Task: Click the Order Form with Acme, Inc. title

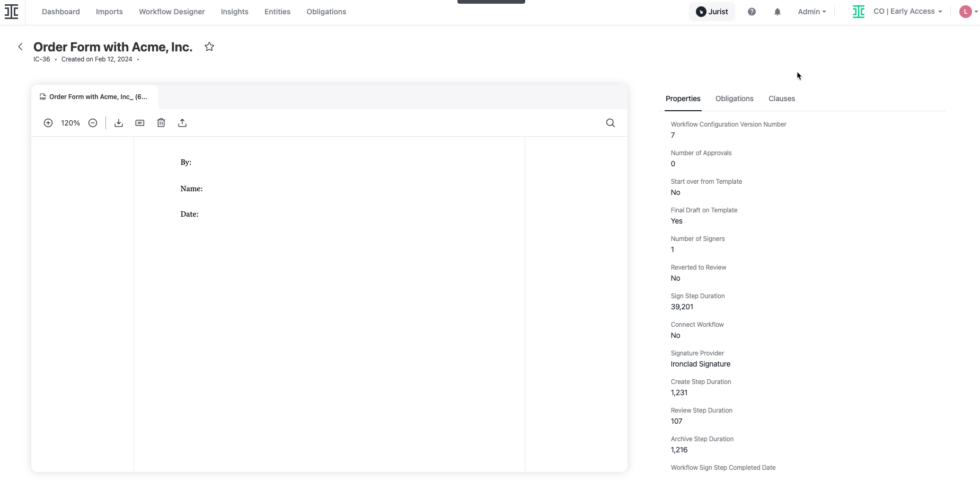Action: pyautogui.click(x=113, y=47)
